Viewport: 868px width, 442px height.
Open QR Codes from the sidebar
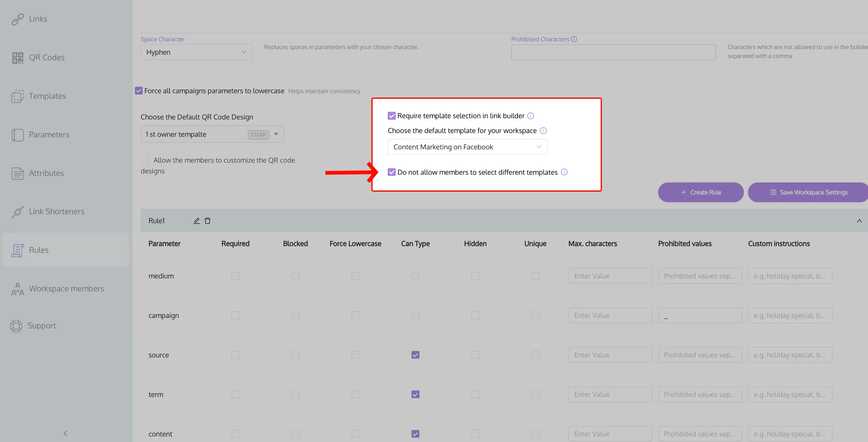pos(47,57)
